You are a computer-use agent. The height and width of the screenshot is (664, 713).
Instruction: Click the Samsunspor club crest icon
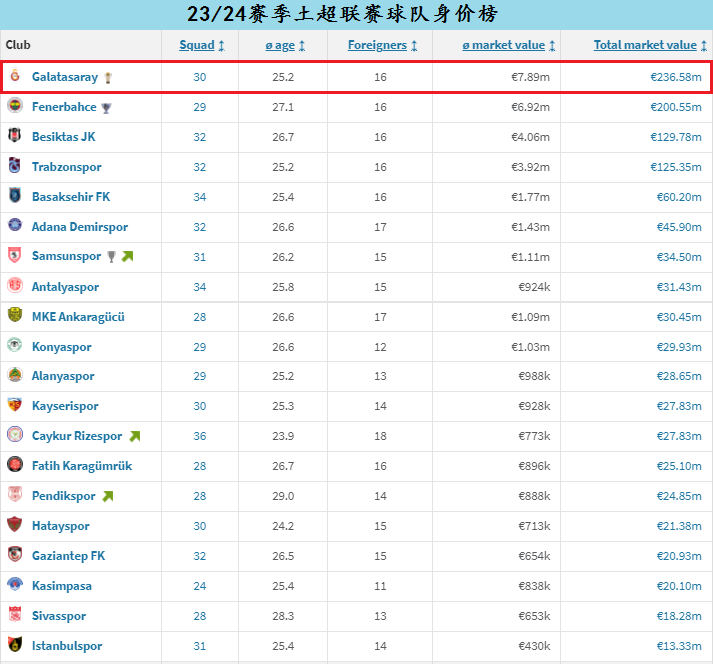click(15, 255)
